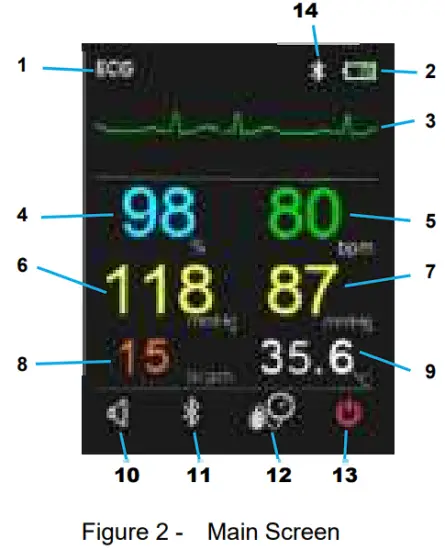Click the percent unit under 98
This screenshot has height=550, width=445.
197,247
